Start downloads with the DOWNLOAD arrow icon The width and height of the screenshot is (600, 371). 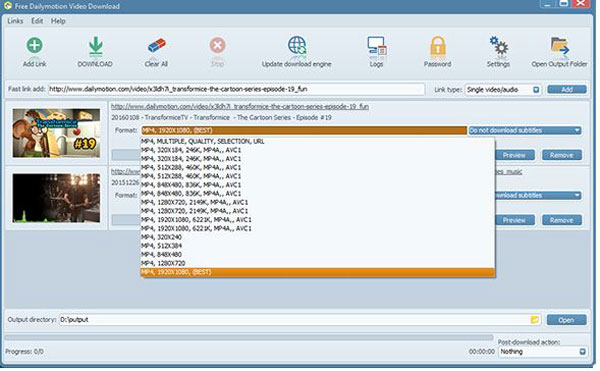pos(95,46)
